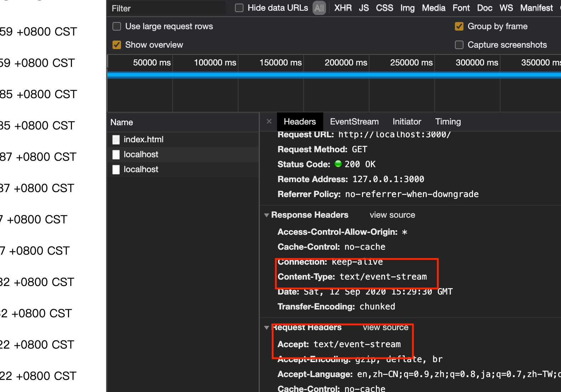Enable Hide data URLs checkbox
The width and height of the screenshot is (561, 392).
(x=239, y=8)
